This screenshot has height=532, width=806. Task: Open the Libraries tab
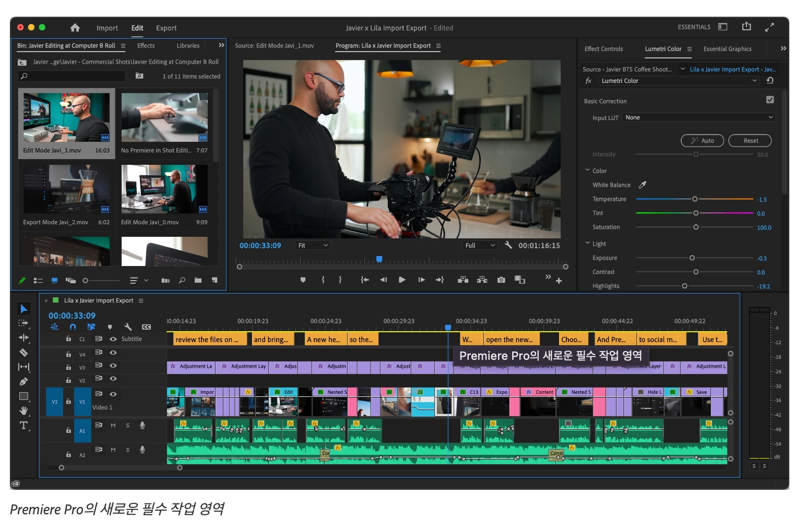188,46
